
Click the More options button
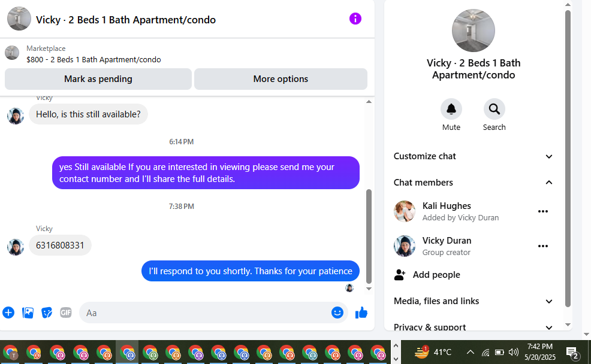(x=281, y=79)
